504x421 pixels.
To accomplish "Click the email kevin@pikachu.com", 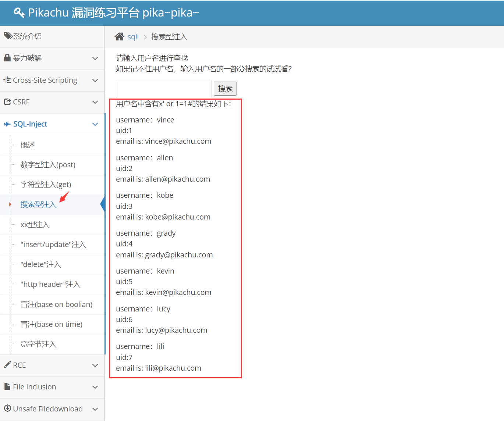I will click(178, 292).
